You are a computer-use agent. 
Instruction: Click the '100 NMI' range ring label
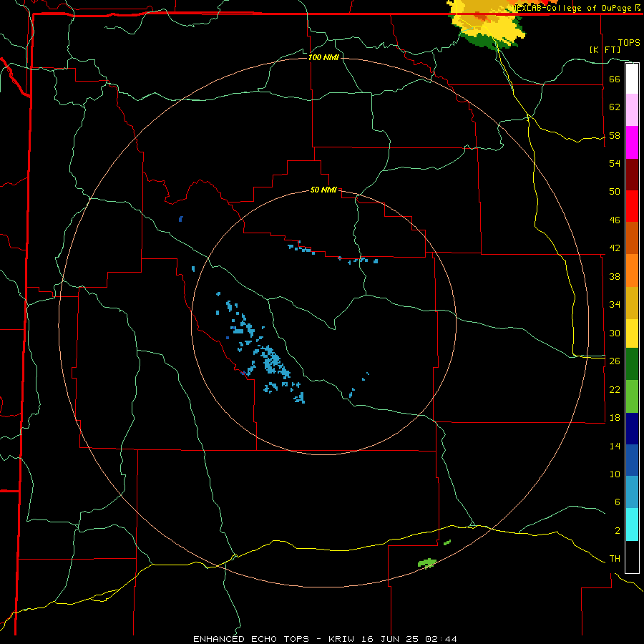pos(323,57)
